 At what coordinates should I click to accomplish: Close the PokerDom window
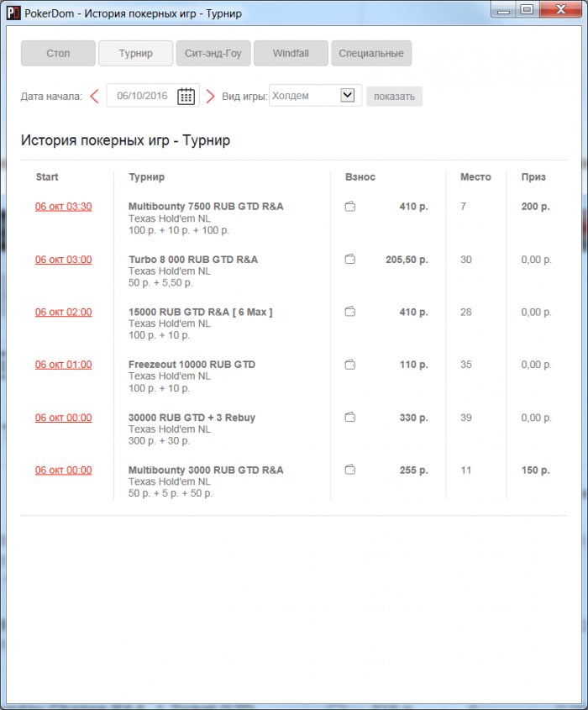(560, 9)
